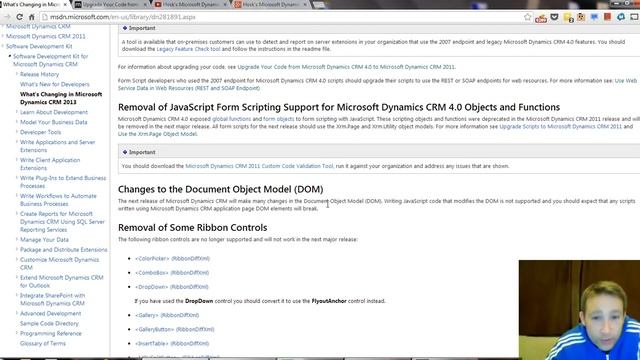
Task: Open the red bookmark extension icon
Action: 607,17
